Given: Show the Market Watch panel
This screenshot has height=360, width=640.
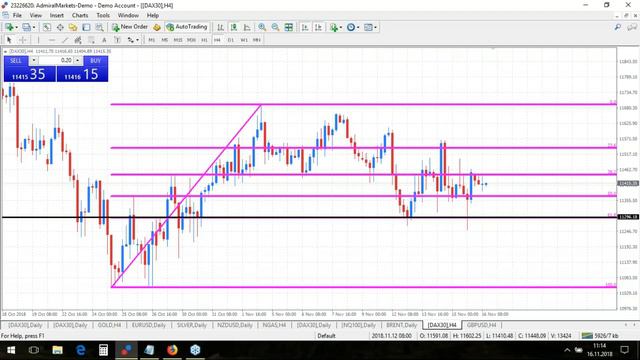Looking at the screenshot, I should pyautogui.click(x=47, y=27).
